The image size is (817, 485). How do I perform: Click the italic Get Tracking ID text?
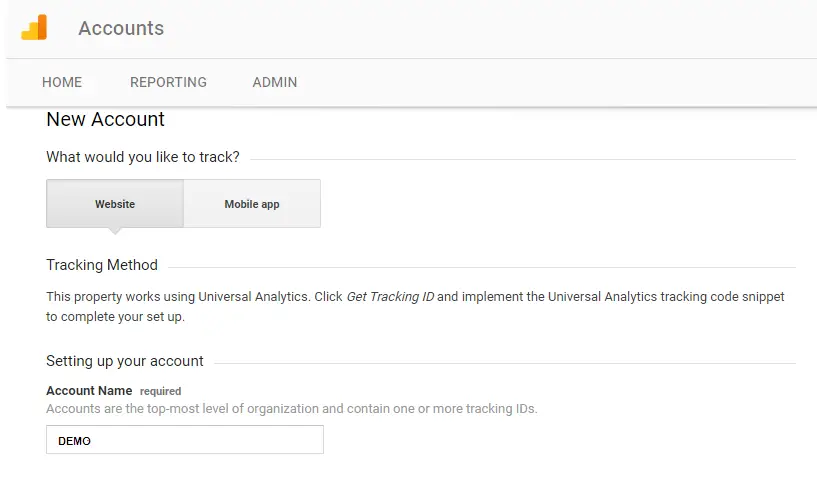(x=390, y=297)
